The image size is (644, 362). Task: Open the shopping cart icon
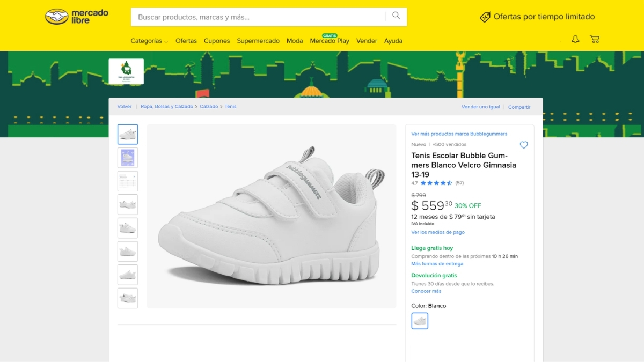point(594,40)
